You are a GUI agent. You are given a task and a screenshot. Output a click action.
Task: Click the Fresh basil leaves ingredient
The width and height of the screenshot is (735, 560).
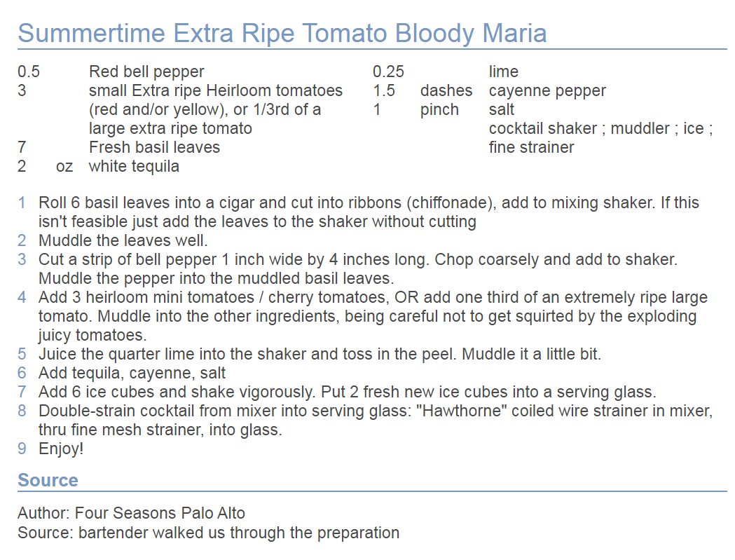tap(154, 147)
